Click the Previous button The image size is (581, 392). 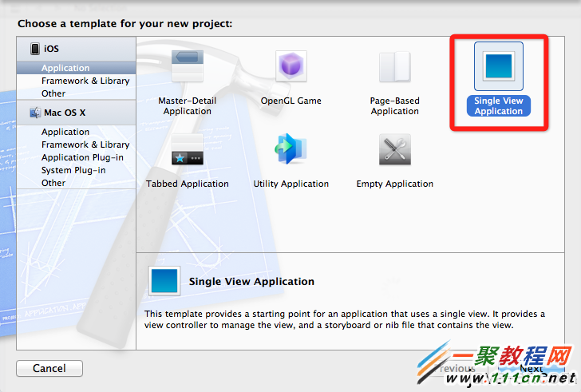(x=455, y=369)
